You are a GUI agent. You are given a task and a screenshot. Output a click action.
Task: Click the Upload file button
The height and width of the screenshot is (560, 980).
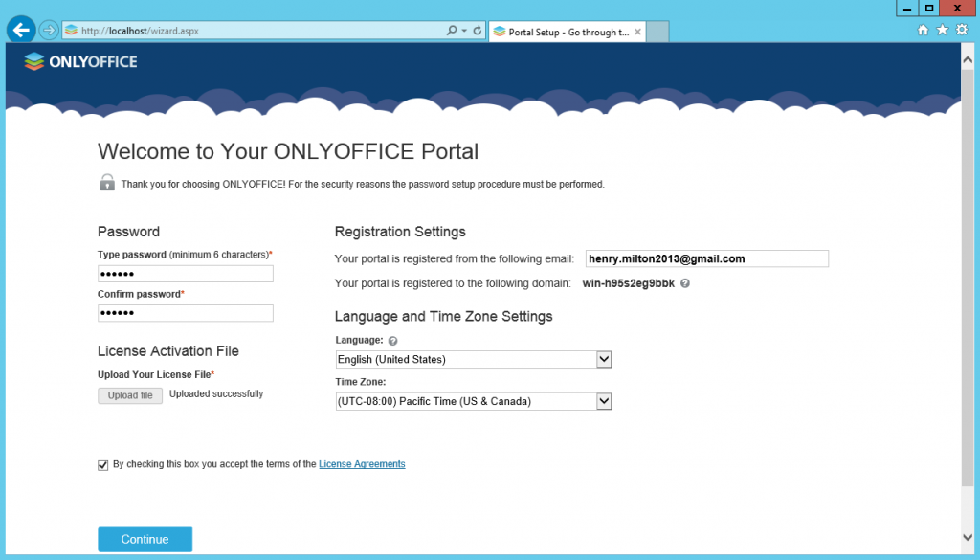tap(130, 395)
